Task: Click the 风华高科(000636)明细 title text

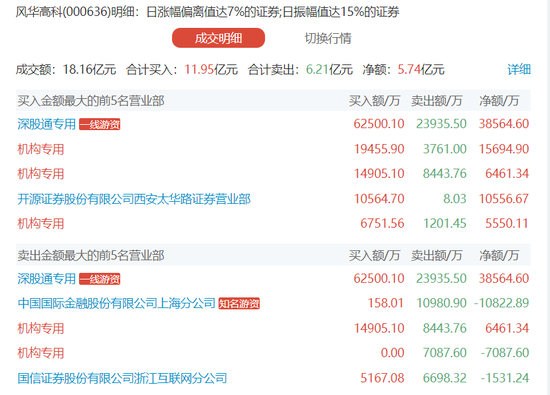Action: (x=74, y=12)
